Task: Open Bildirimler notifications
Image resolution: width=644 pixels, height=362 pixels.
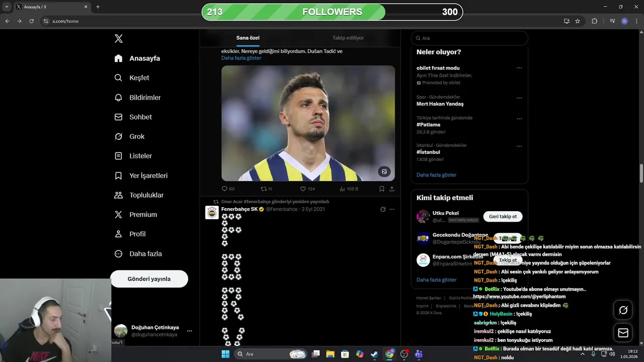Action: [137, 98]
